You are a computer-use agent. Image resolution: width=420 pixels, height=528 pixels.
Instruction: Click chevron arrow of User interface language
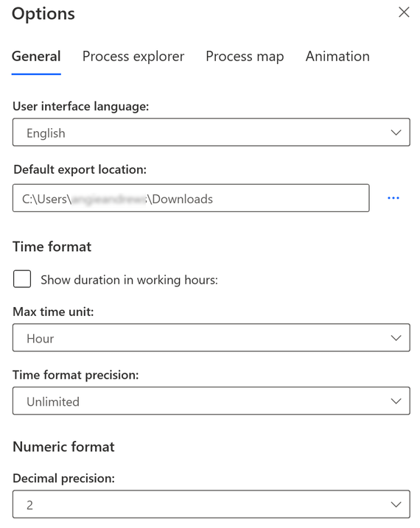[x=396, y=133]
